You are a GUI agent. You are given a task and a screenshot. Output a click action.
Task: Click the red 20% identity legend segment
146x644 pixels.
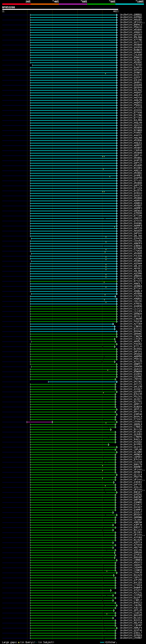pos(16,4)
